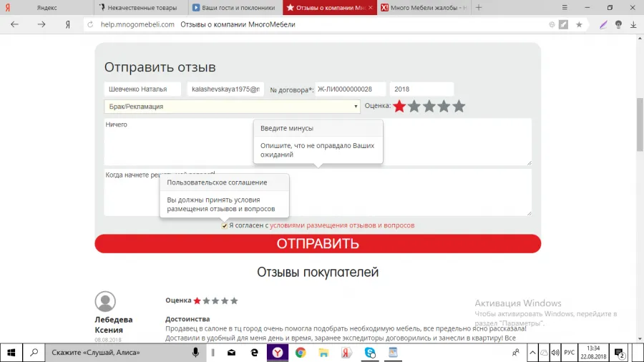The height and width of the screenshot is (362, 644).
Task: Click the taskbar volume speaker icon
Action: coord(555,353)
